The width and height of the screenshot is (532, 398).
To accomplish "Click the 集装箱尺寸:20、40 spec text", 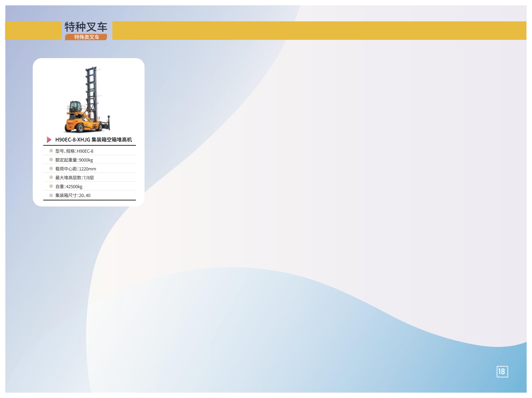I will [x=73, y=196].
